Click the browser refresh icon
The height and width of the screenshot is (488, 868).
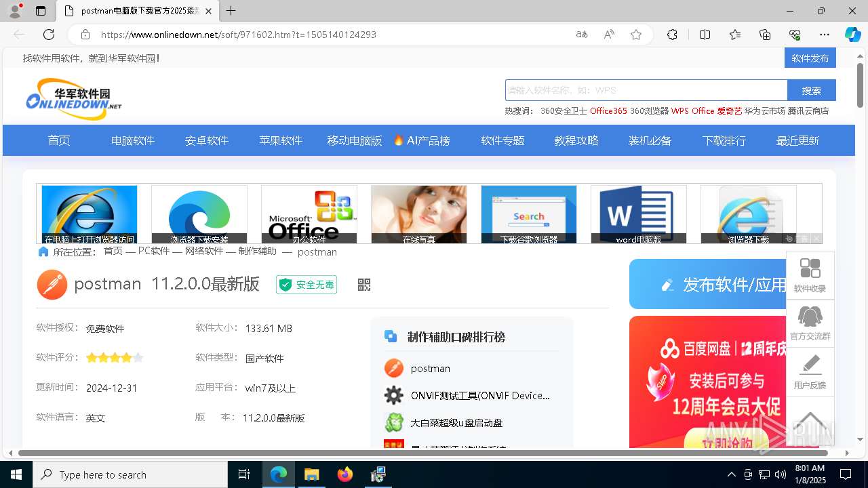[x=49, y=35]
